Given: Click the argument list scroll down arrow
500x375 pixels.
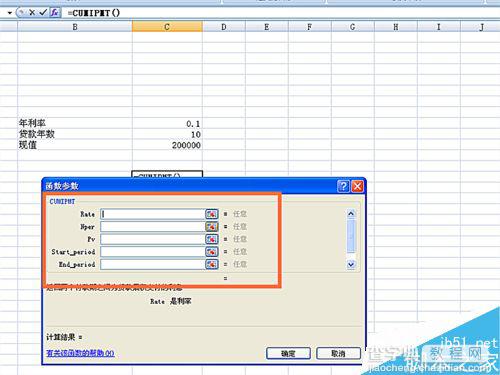Looking at the screenshot, I should coord(351,265).
